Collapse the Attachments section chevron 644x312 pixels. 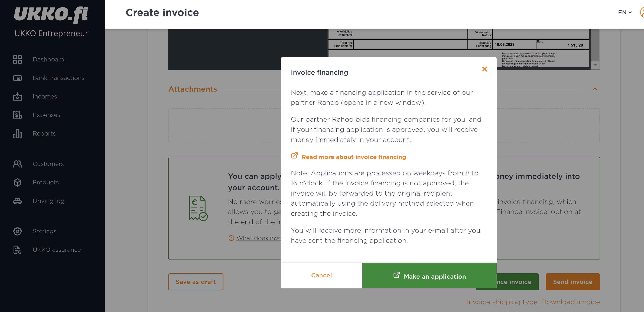pyautogui.click(x=595, y=89)
